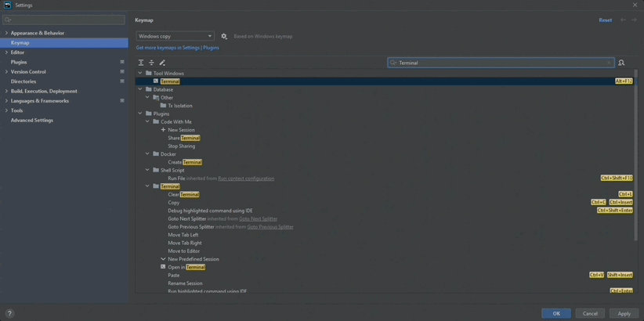Expand the Editor settings section
This screenshot has height=321, width=644.
(6, 52)
